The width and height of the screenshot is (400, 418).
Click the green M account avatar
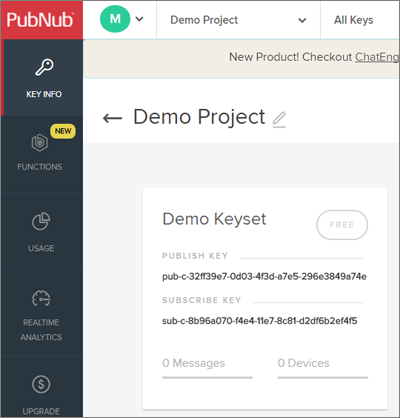click(x=115, y=19)
